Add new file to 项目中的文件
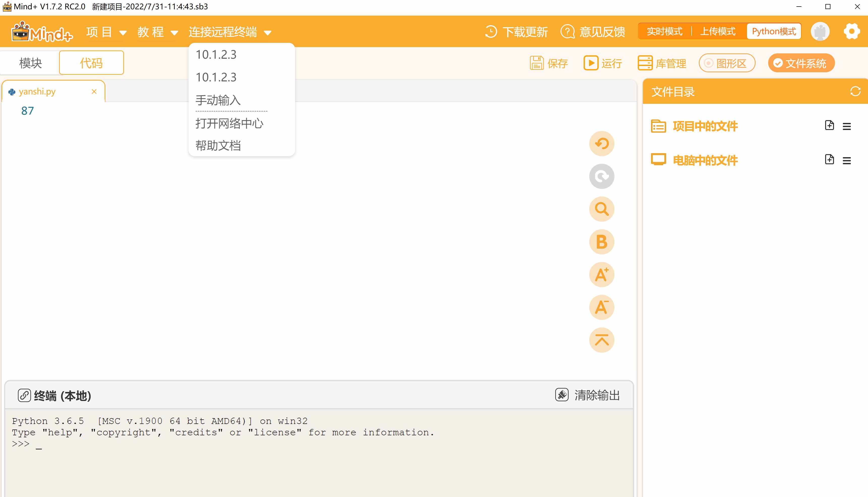Image resolution: width=868 pixels, height=497 pixels. click(x=829, y=125)
